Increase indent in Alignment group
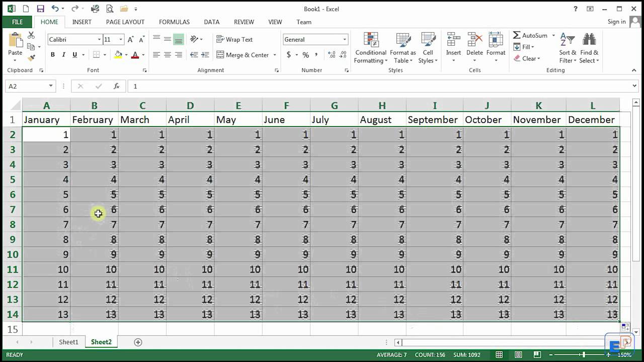Screen dimensions: 644x362 pos(205,55)
